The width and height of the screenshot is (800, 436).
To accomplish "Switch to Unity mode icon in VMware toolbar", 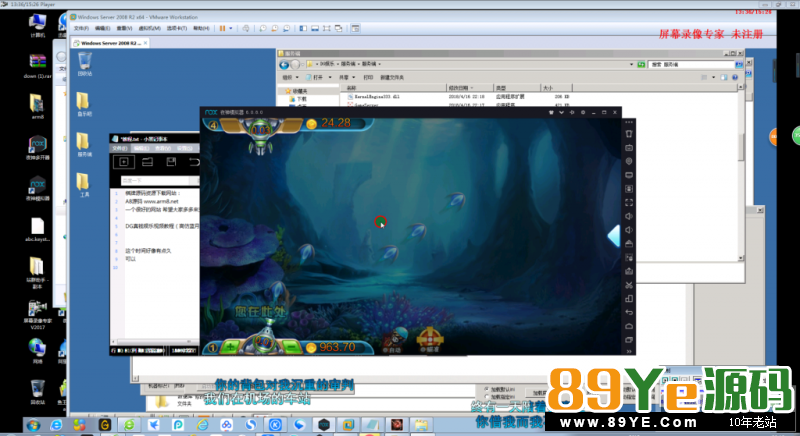I will [x=338, y=29].
